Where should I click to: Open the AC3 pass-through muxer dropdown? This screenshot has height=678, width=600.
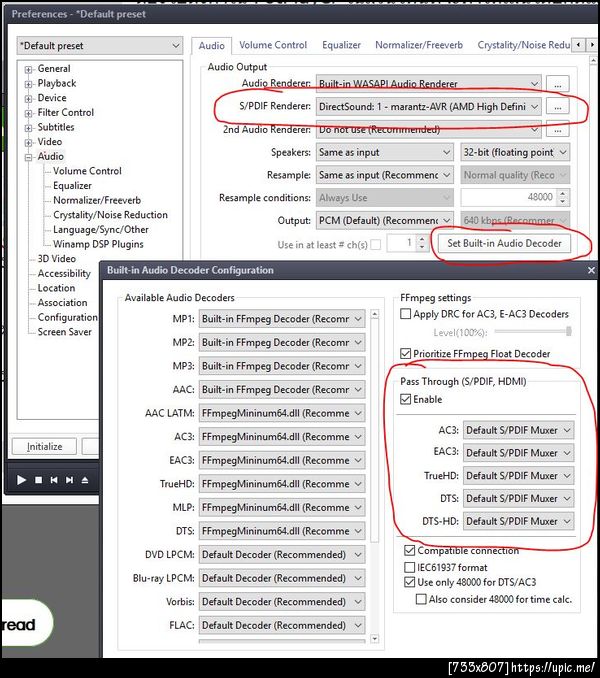pos(519,430)
